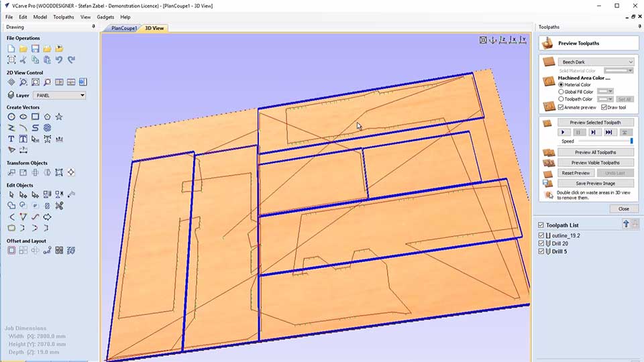Image resolution: width=644 pixels, height=362 pixels.
Task: Open the Node Editing tool
Action: pos(23,194)
